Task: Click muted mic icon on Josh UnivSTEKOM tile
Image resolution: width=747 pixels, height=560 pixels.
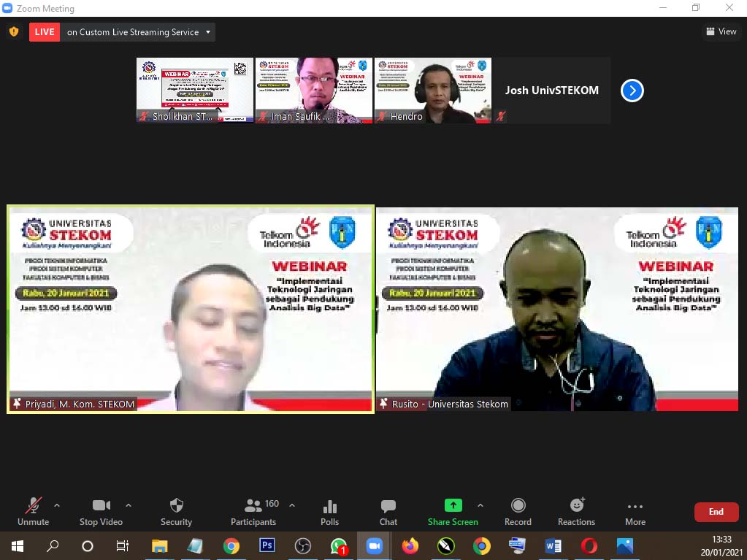Action: (501, 115)
